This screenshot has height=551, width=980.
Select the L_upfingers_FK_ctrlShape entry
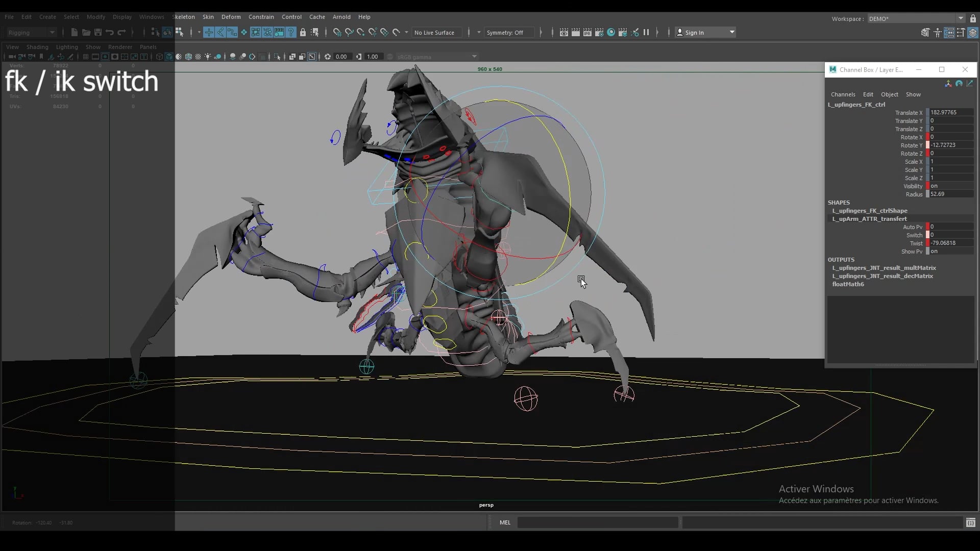tap(870, 211)
